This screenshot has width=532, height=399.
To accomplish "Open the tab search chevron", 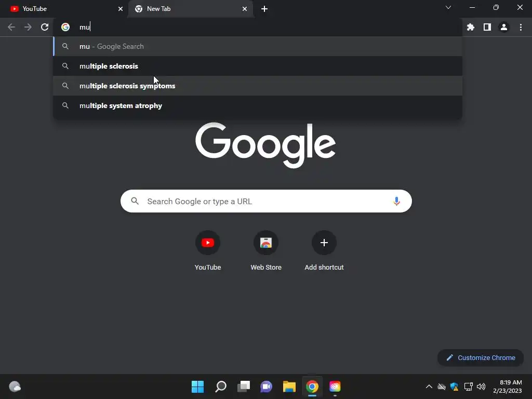I will 448,7.
